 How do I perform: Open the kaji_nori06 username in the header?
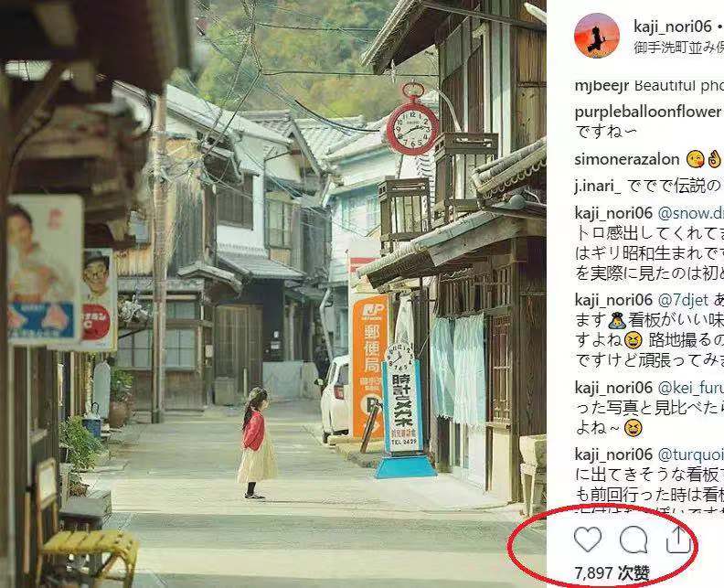[673, 27]
